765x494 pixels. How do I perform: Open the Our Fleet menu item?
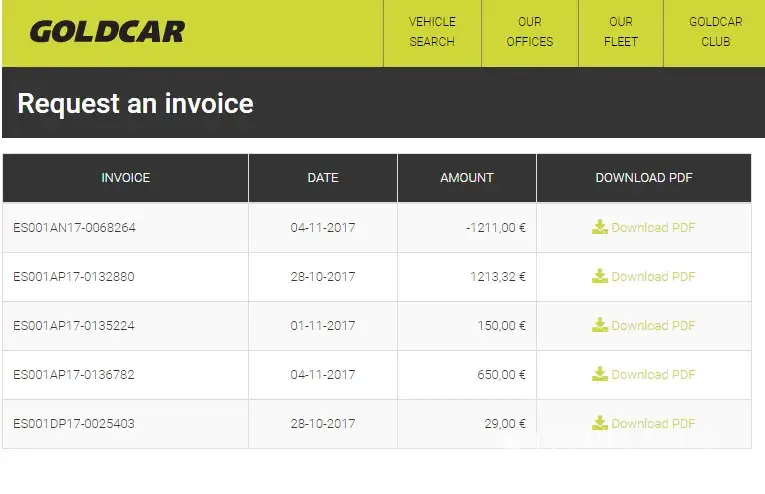click(621, 32)
